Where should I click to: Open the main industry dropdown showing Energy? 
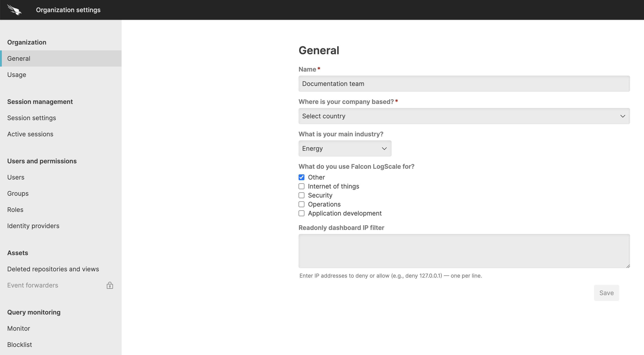pos(345,148)
